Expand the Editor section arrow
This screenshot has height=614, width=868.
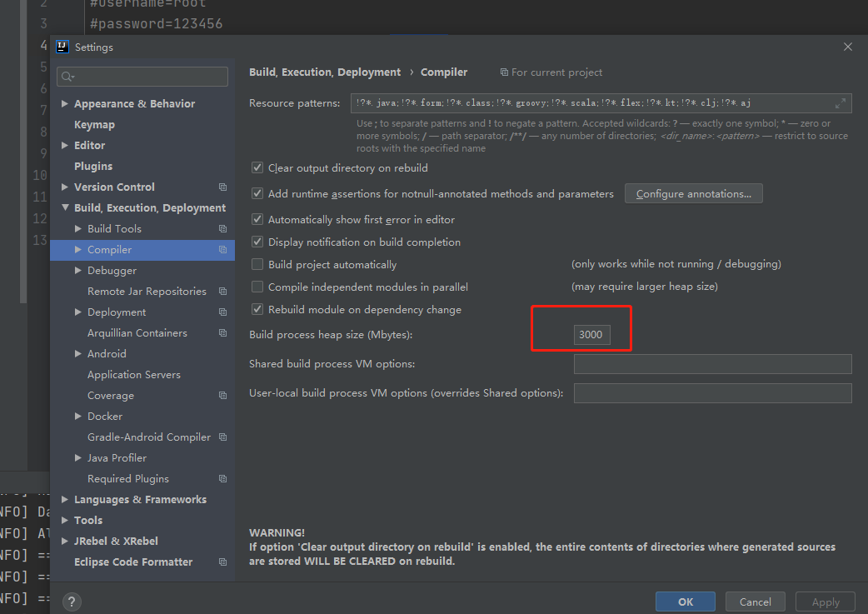(x=65, y=145)
